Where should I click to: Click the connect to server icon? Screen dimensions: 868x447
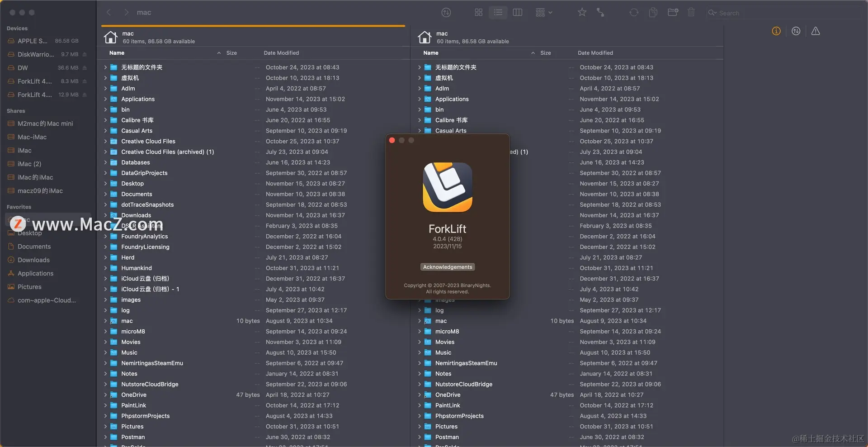tap(600, 13)
